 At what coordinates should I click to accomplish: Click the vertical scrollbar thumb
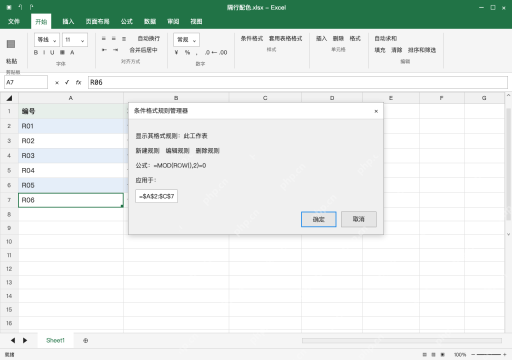pos(508,164)
